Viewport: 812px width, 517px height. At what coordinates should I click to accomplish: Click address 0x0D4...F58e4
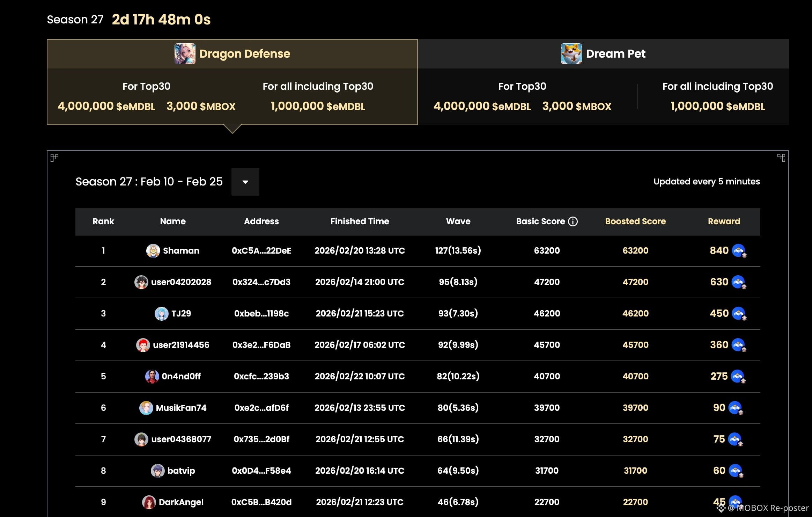click(261, 471)
